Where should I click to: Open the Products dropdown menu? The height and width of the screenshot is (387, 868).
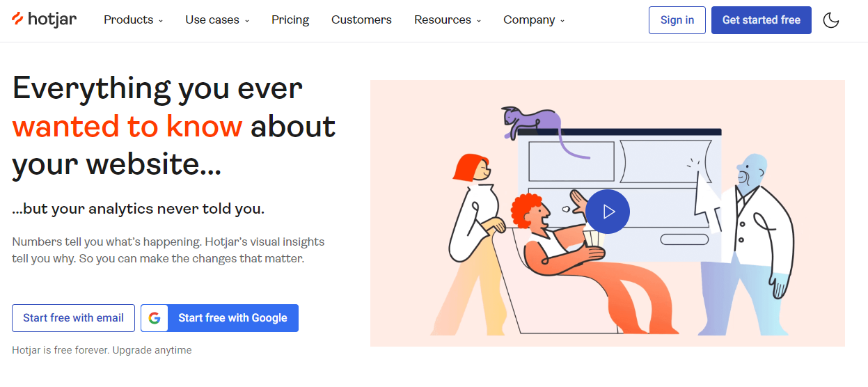tap(134, 20)
